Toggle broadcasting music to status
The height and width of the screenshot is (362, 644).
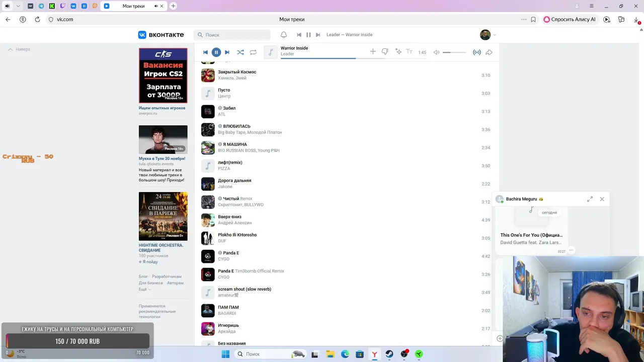tap(477, 52)
